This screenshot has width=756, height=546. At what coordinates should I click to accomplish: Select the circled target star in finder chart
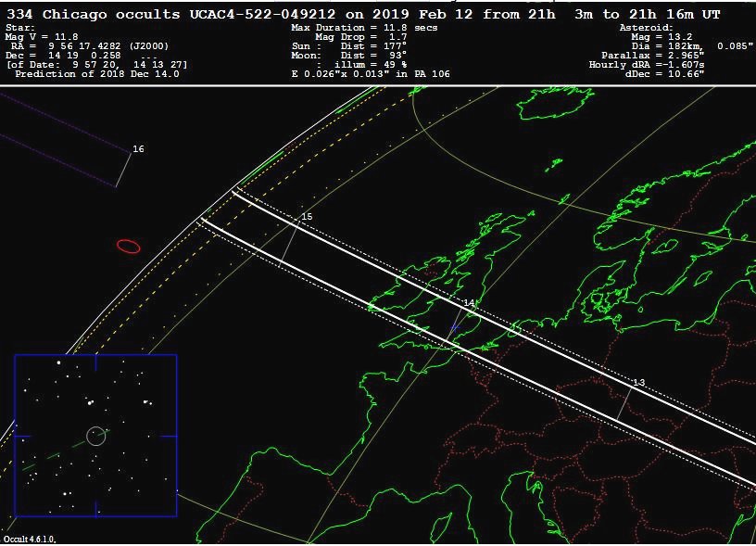(95, 436)
